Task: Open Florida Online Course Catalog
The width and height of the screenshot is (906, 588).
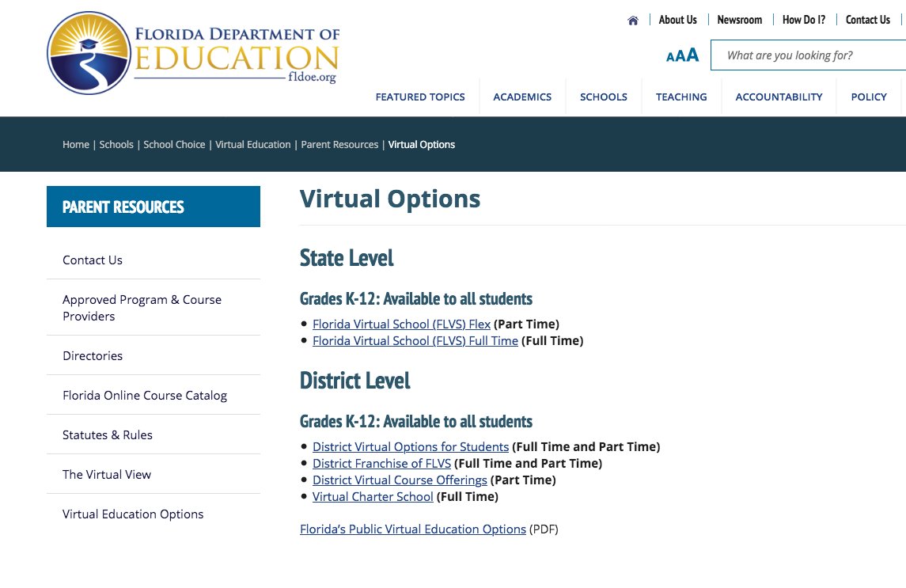Action: pos(145,396)
